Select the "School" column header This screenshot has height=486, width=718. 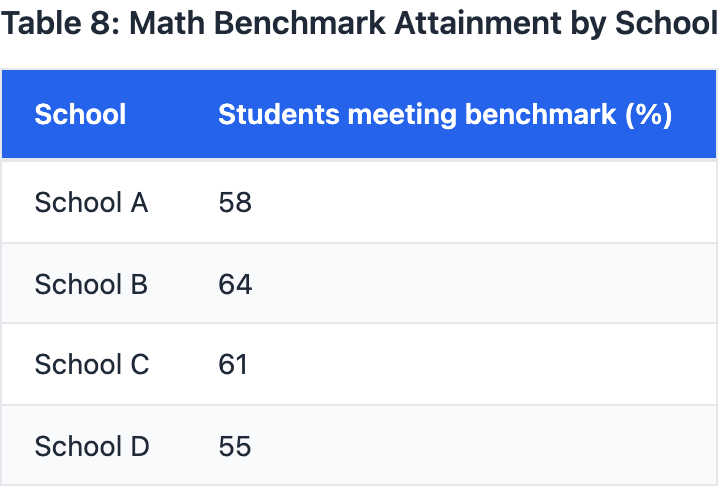[x=80, y=114]
